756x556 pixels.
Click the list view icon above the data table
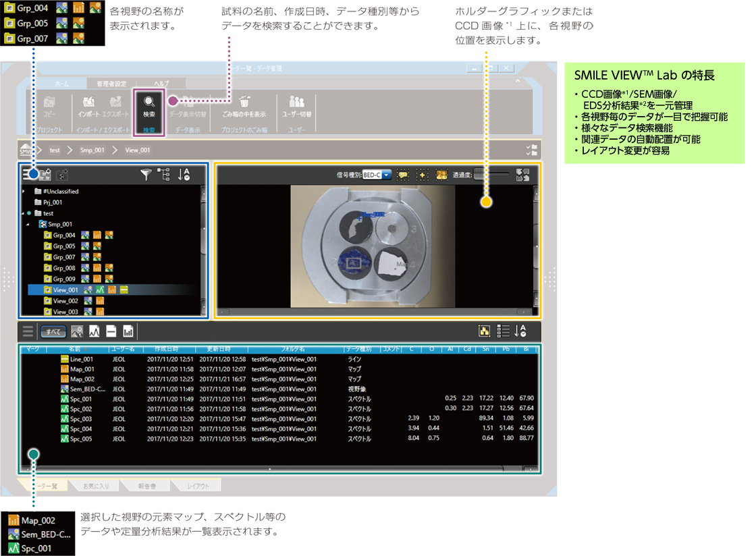[503, 331]
